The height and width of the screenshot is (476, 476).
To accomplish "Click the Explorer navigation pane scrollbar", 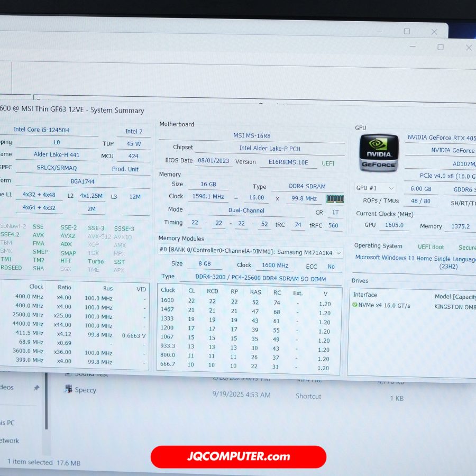I will [x=47, y=400].
